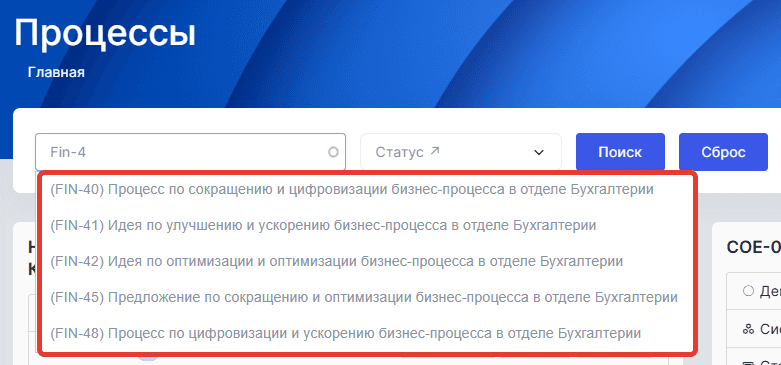Viewport: 781px width, 365px height.
Task: Click the Поиск button
Action: [x=620, y=152]
